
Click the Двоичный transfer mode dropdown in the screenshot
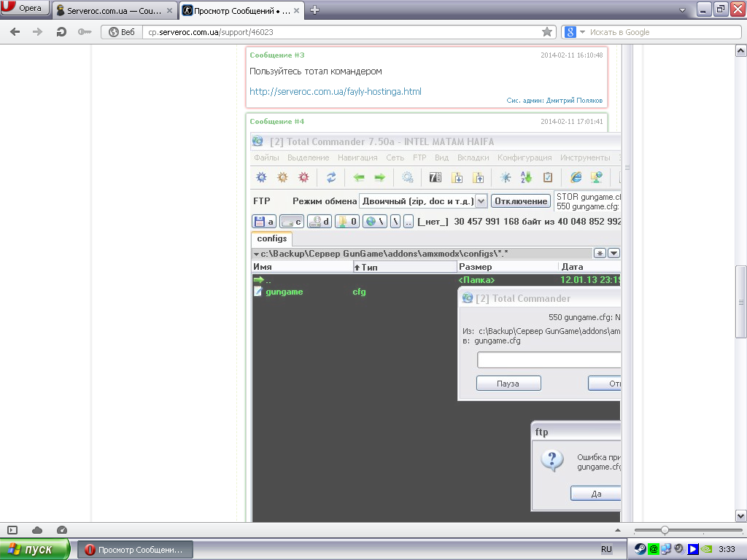tap(422, 201)
